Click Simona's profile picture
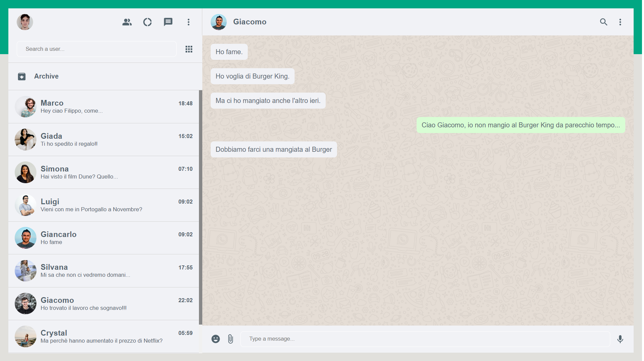Image resolution: width=644 pixels, height=361 pixels. point(25,172)
